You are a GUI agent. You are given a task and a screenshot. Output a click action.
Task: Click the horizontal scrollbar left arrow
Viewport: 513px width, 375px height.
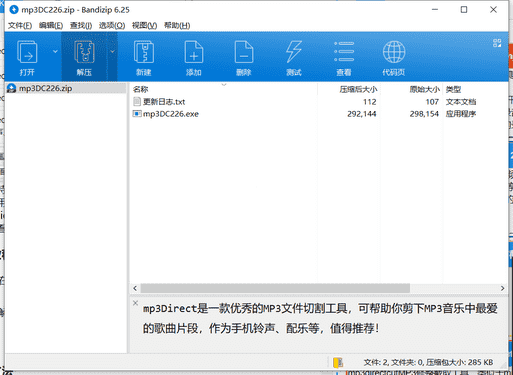click(x=135, y=288)
